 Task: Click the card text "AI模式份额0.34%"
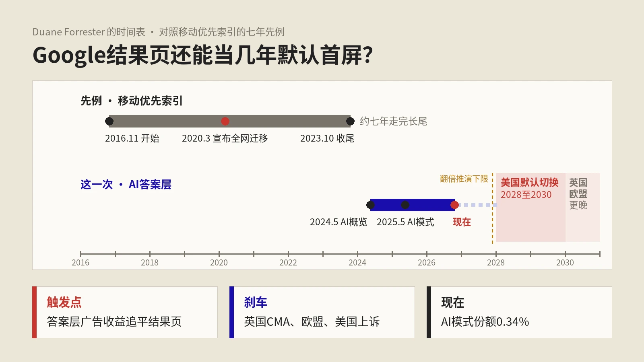[x=485, y=322]
